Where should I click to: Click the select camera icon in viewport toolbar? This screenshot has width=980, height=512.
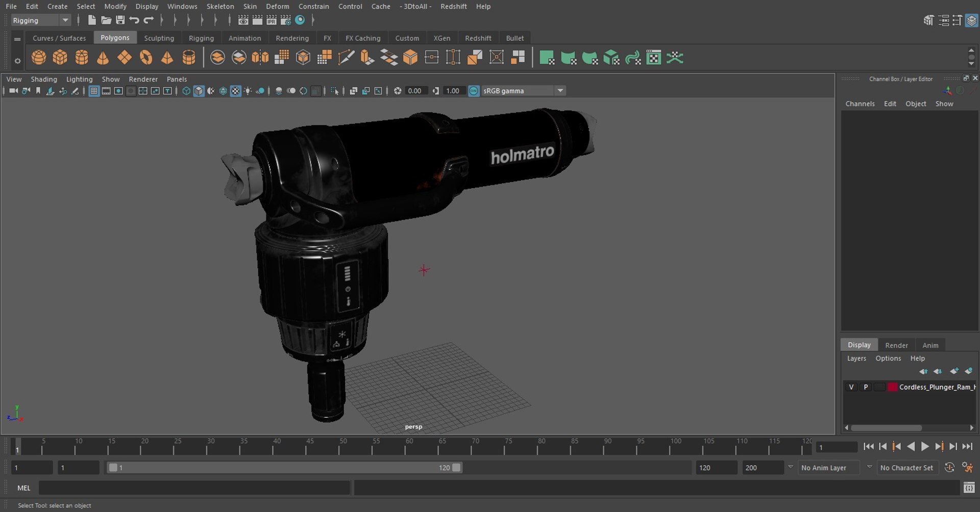[13, 91]
